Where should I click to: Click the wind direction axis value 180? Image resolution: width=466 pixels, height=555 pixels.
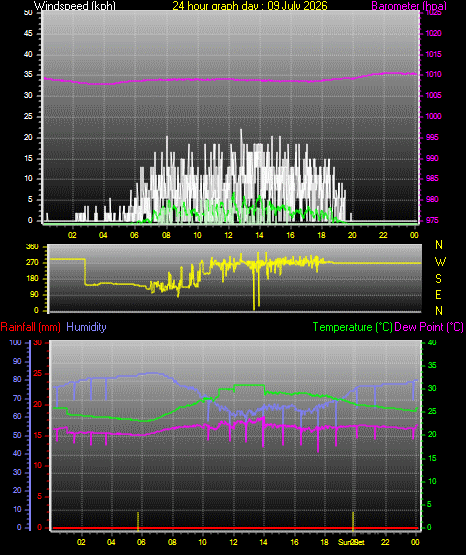tap(32, 279)
